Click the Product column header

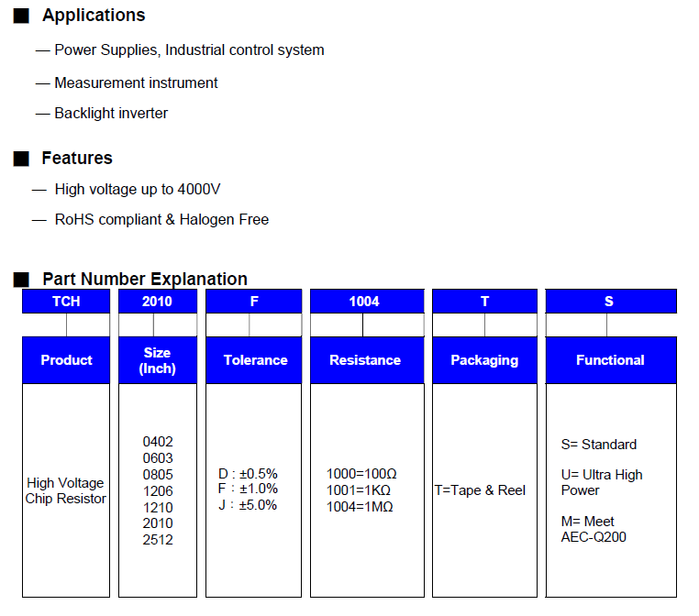coord(66,360)
